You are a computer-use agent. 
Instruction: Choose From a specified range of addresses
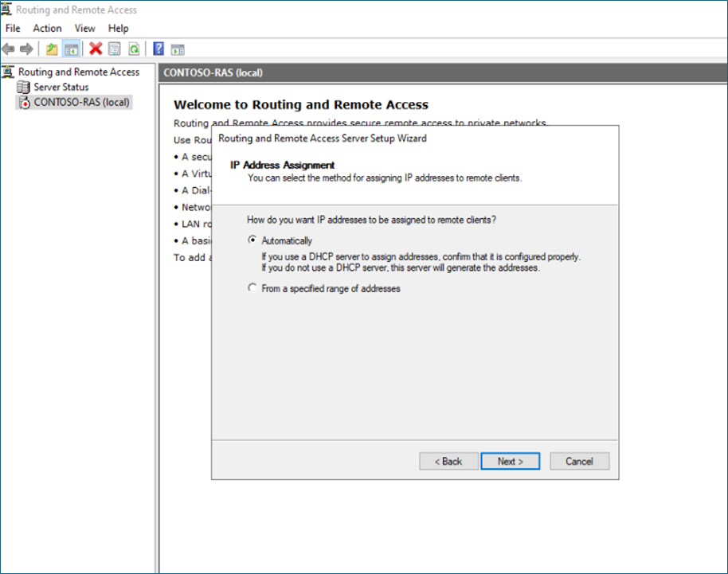point(252,289)
